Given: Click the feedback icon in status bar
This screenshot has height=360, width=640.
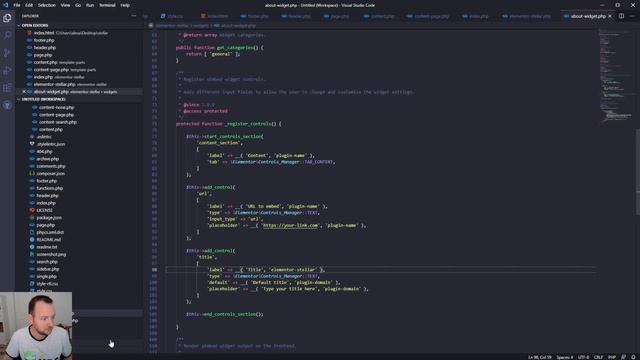Looking at the screenshot, I should (x=623, y=357).
